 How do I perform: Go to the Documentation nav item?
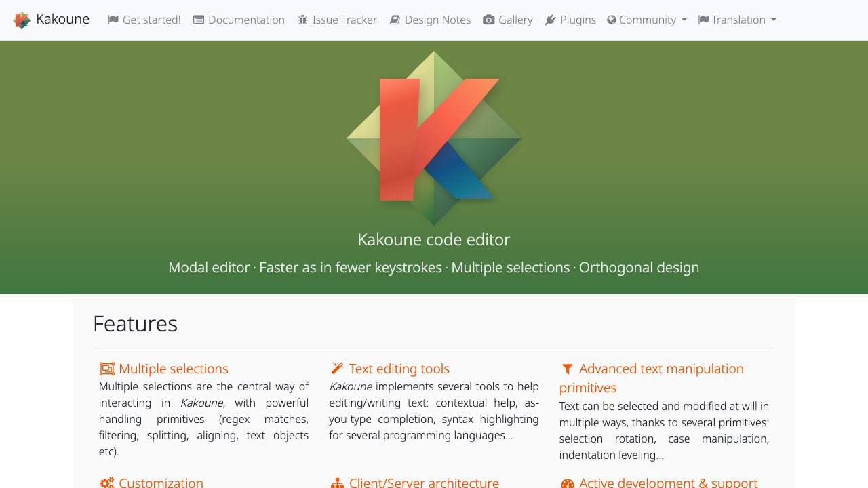point(239,20)
